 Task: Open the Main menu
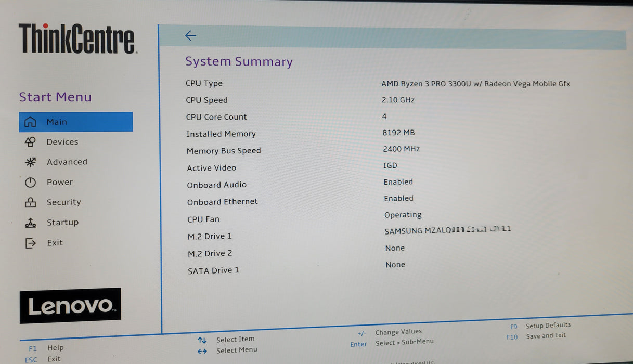(x=76, y=122)
